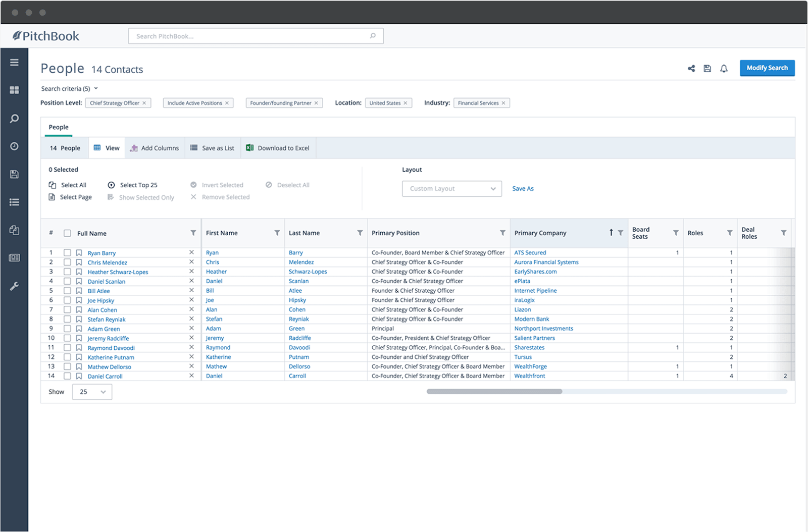This screenshot has height=532, width=808.
Task: Click Select All
Action: coord(68,185)
